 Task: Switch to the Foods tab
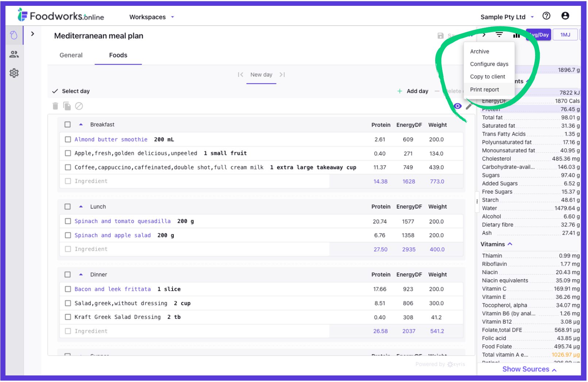click(x=118, y=55)
